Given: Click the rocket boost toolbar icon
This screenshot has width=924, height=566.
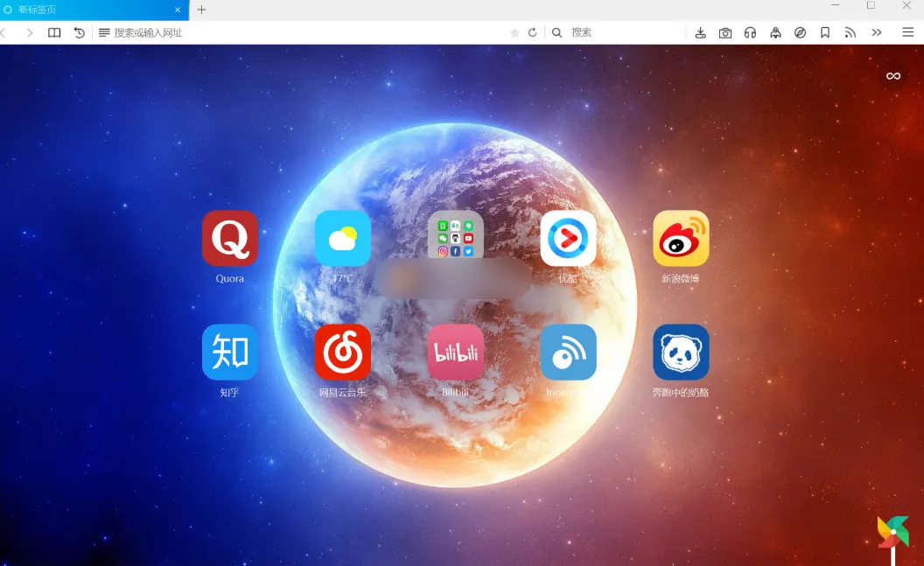Looking at the screenshot, I should (775, 32).
